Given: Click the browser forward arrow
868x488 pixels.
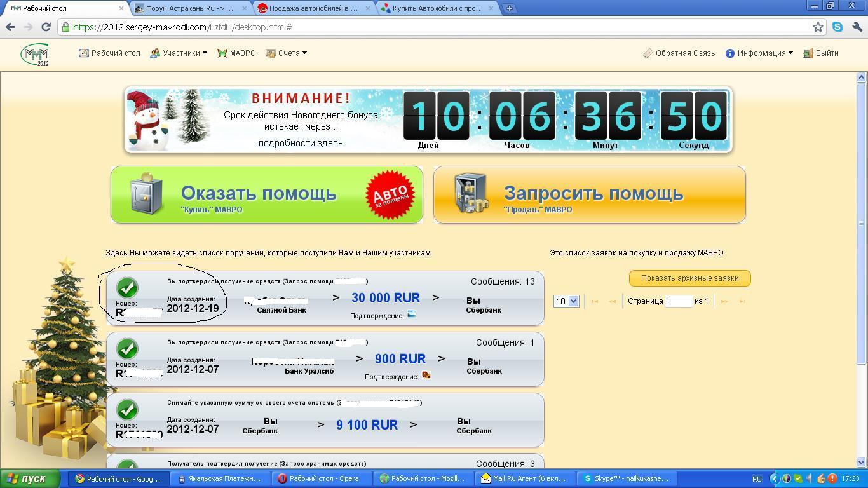Looking at the screenshot, I should 28,27.
